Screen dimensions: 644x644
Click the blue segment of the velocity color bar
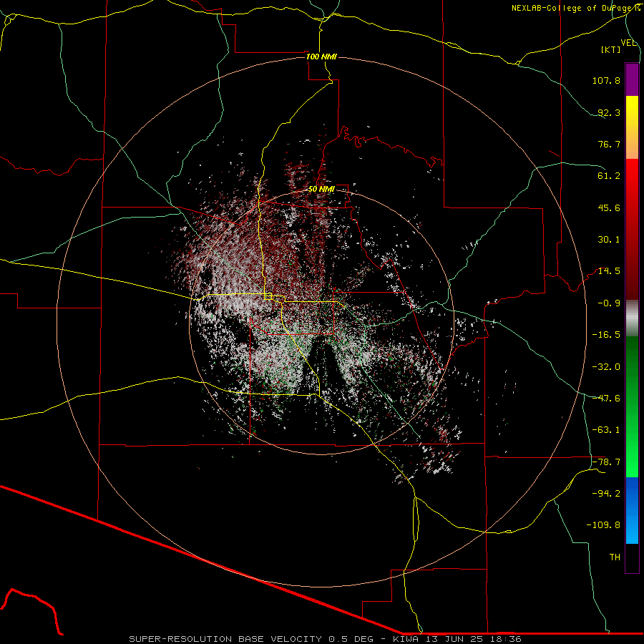(632, 510)
